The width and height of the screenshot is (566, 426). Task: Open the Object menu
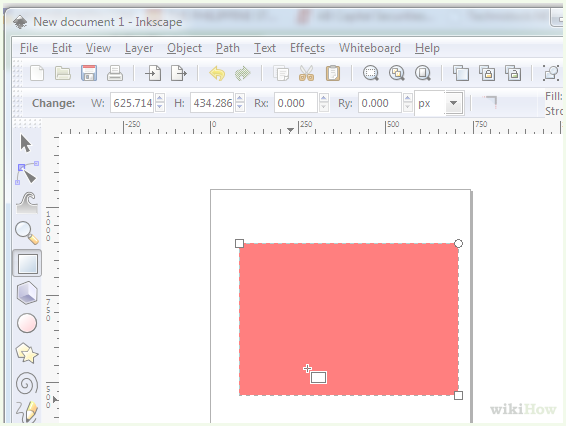(184, 49)
